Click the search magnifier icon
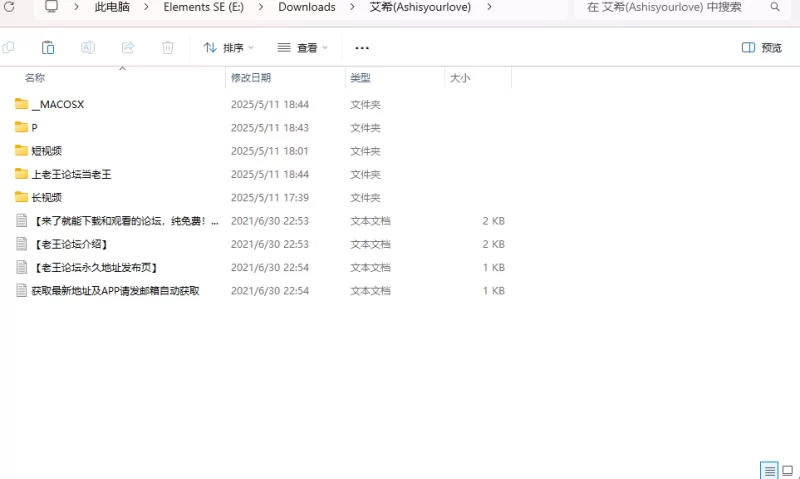 [774, 7]
